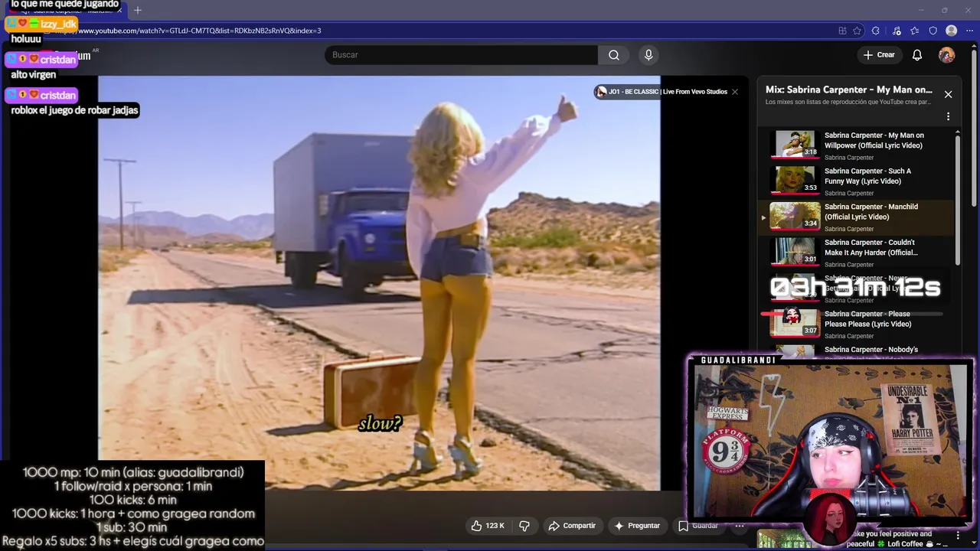Dismiss the JO1 BE CLASSIC card
Image resolution: width=980 pixels, height=551 pixels.
coord(735,92)
